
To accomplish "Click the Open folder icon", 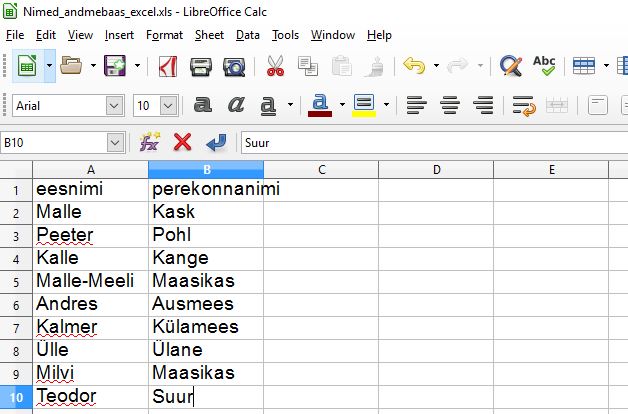I will click(71, 66).
